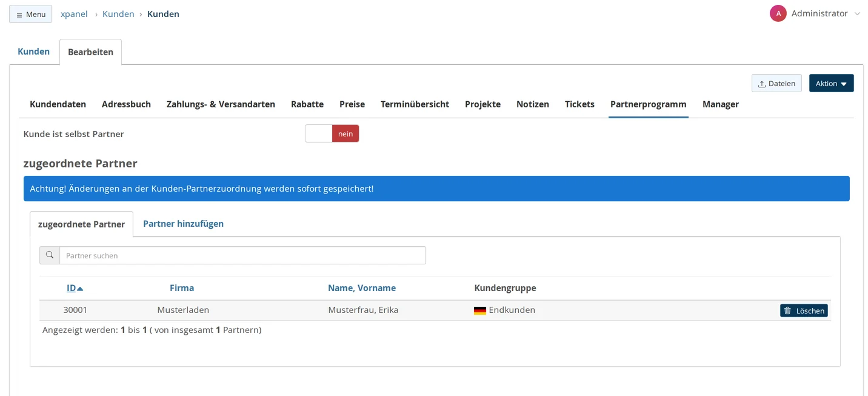Click the xpanel breadcrumb link
The height and width of the screenshot is (396, 868).
(74, 14)
